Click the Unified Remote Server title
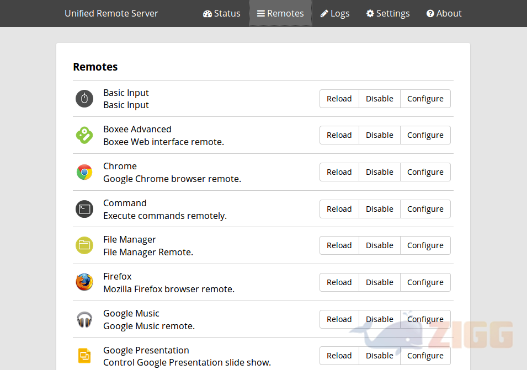The width and height of the screenshot is (527, 370). [111, 13]
